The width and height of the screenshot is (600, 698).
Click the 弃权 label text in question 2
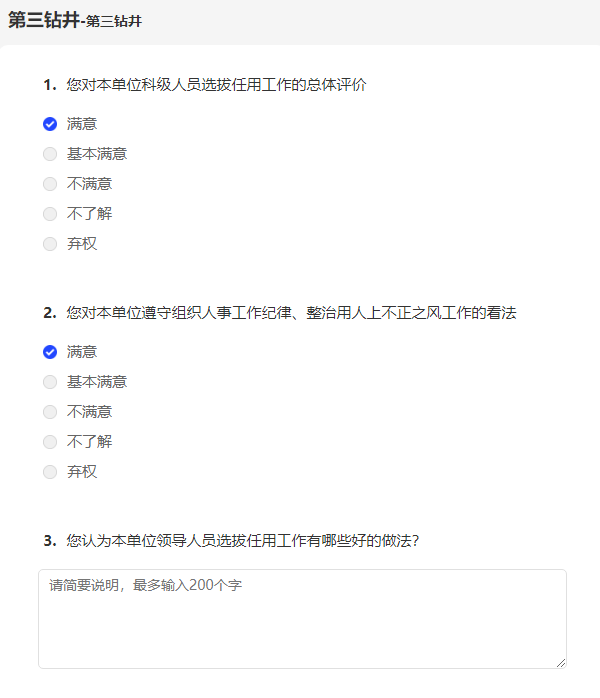point(82,472)
